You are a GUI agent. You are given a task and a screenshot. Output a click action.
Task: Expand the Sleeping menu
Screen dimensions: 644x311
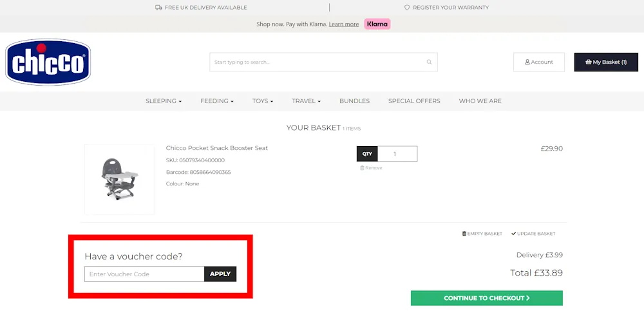pyautogui.click(x=164, y=101)
